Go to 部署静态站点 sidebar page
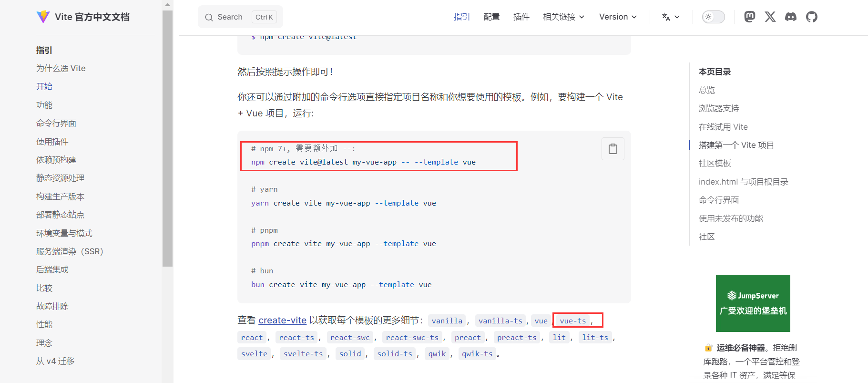868x383 pixels. [61, 215]
